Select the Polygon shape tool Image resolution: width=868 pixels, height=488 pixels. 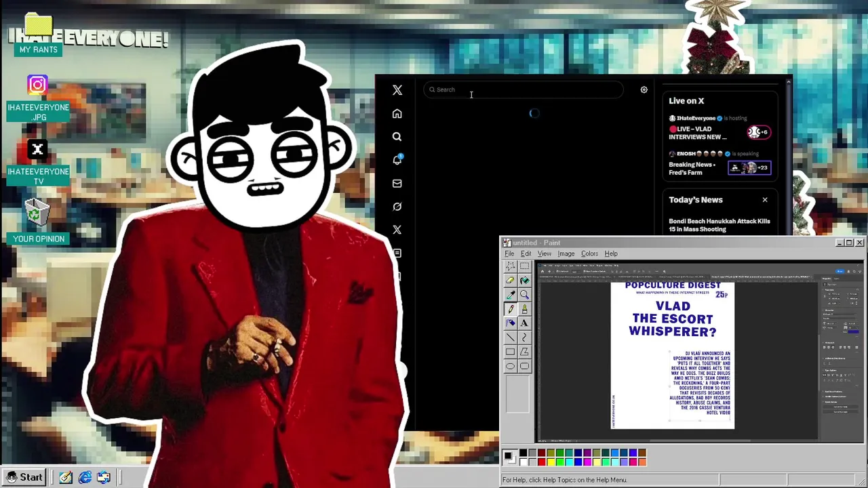(524, 352)
